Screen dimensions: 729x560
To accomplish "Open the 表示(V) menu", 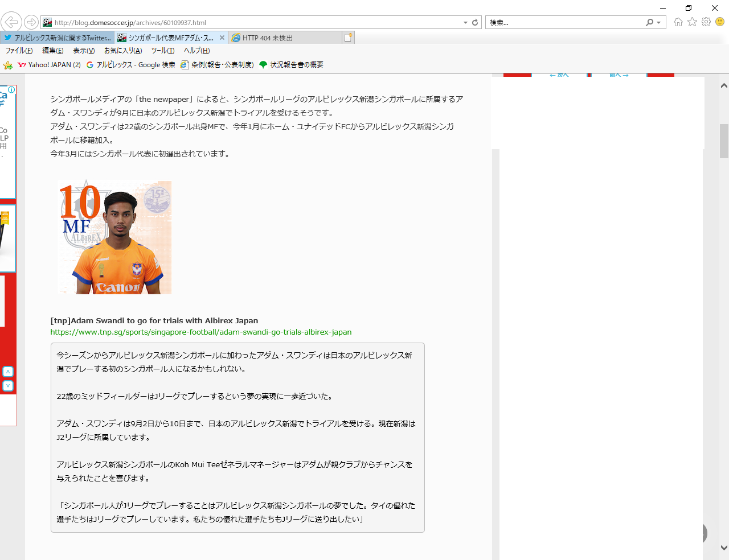I will coord(84,51).
